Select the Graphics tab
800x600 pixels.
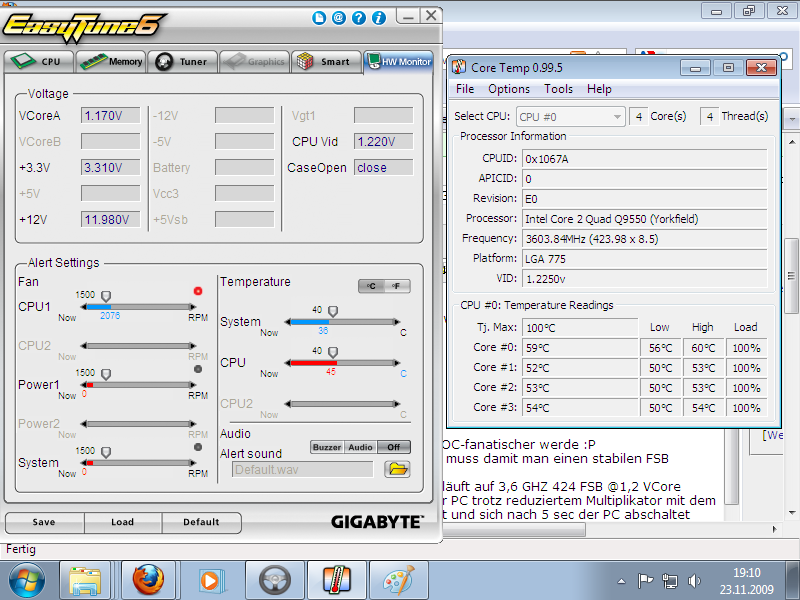[255, 62]
